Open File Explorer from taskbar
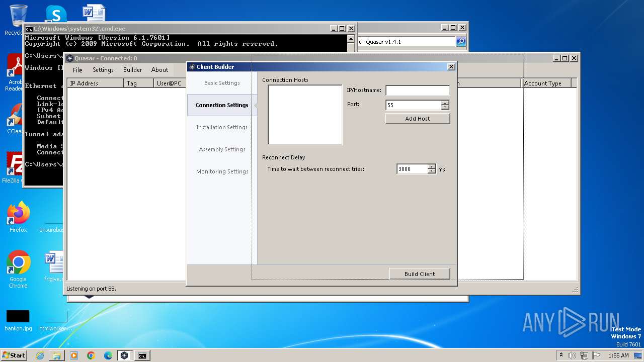This screenshot has height=362, width=644. pyautogui.click(x=57, y=355)
